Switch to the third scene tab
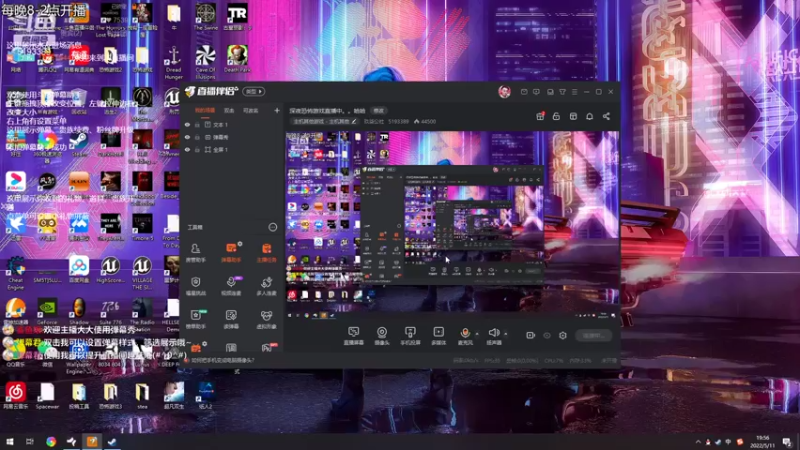 click(x=251, y=110)
